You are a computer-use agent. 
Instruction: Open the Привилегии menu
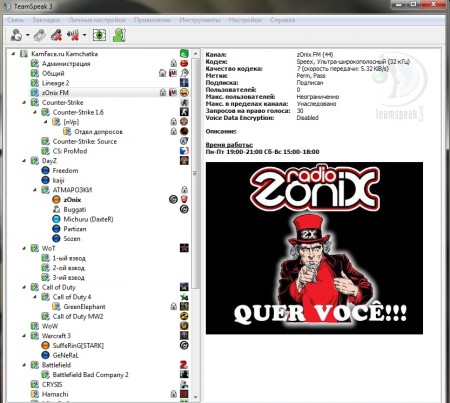(152, 20)
